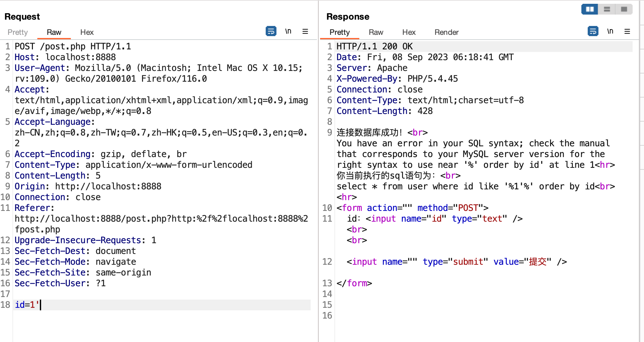Click the Request panel title

click(22, 16)
